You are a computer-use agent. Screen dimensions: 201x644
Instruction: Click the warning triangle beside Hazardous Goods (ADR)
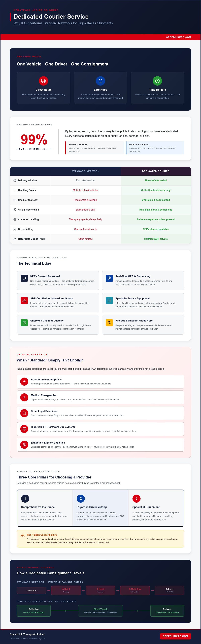click(15, 239)
